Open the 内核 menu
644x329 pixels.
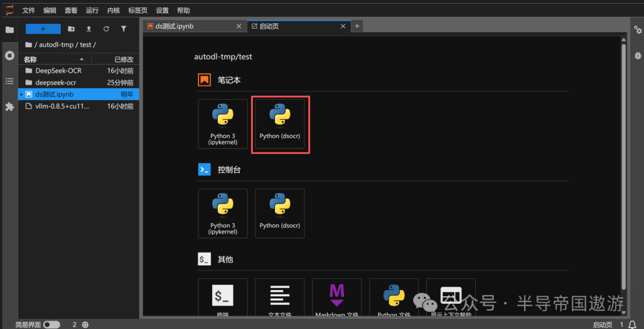click(x=114, y=10)
